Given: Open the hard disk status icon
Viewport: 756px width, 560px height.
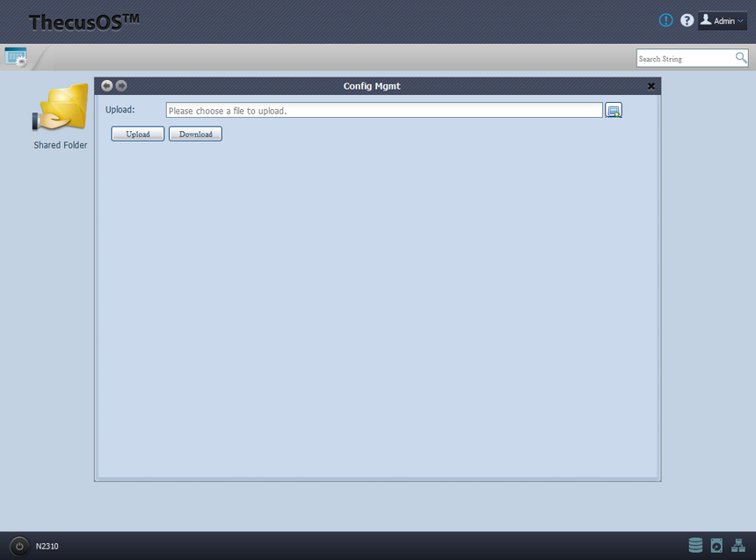Looking at the screenshot, I should 716,546.
